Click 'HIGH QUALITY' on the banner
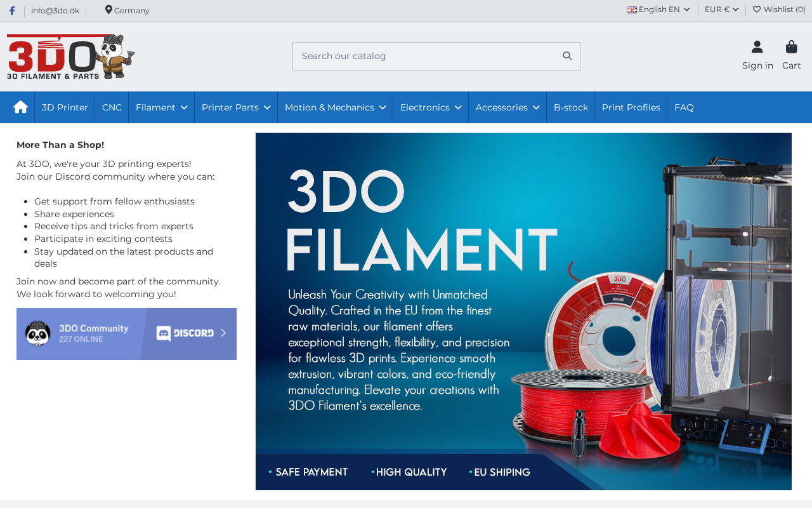The width and height of the screenshot is (812, 508). pyautogui.click(x=411, y=472)
